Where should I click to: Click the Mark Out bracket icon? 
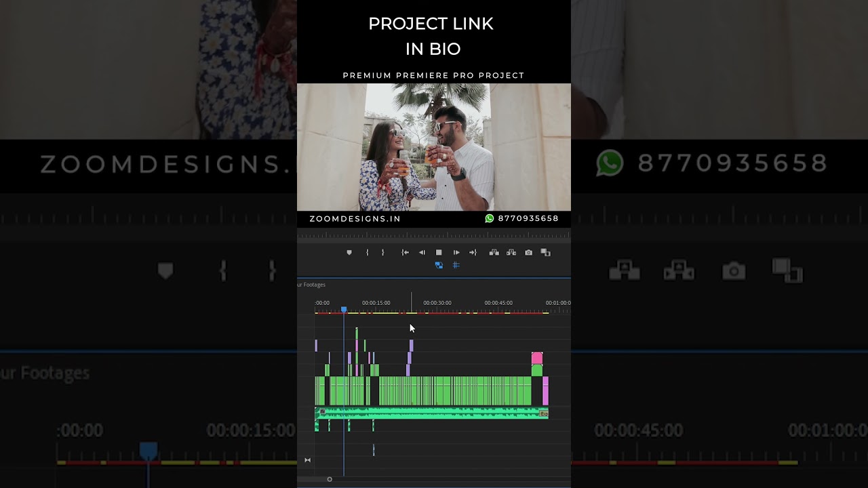(382, 253)
